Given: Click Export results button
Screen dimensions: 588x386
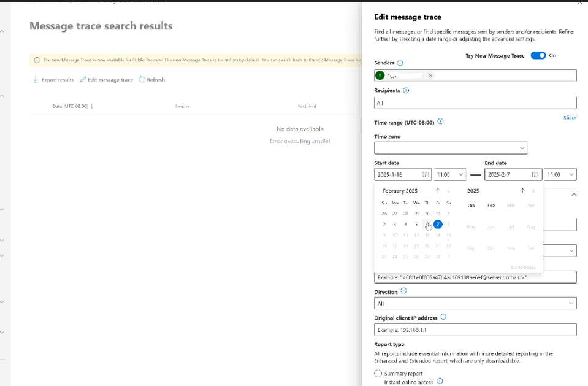Looking at the screenshot, I should click(x=53, y=80).
